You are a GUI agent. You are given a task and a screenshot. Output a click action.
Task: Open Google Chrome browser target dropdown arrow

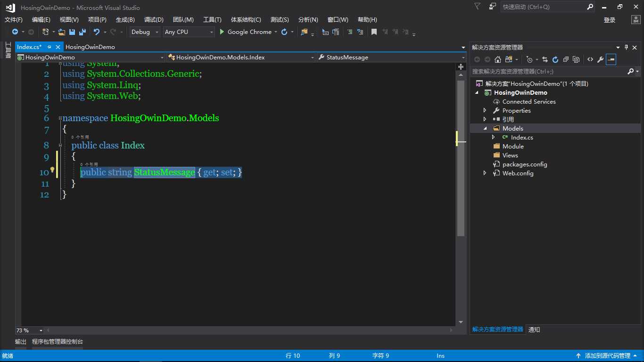click(x=276, y=32)
